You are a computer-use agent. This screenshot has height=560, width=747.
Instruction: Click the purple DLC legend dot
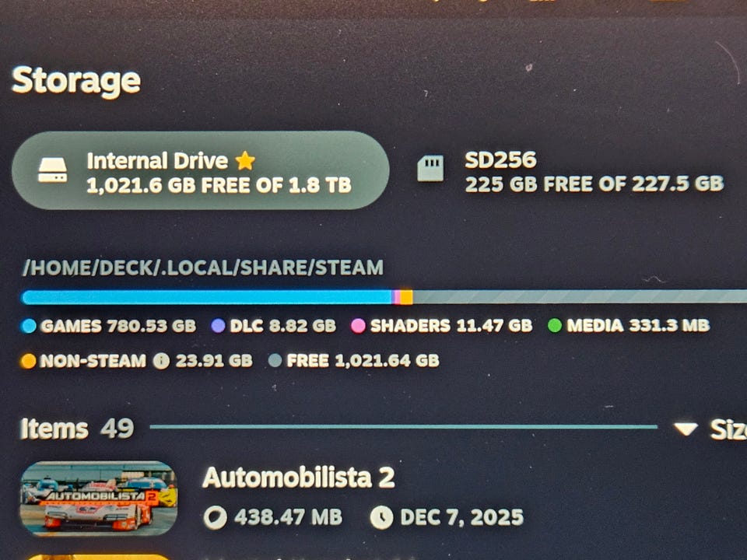coord(218,326)
